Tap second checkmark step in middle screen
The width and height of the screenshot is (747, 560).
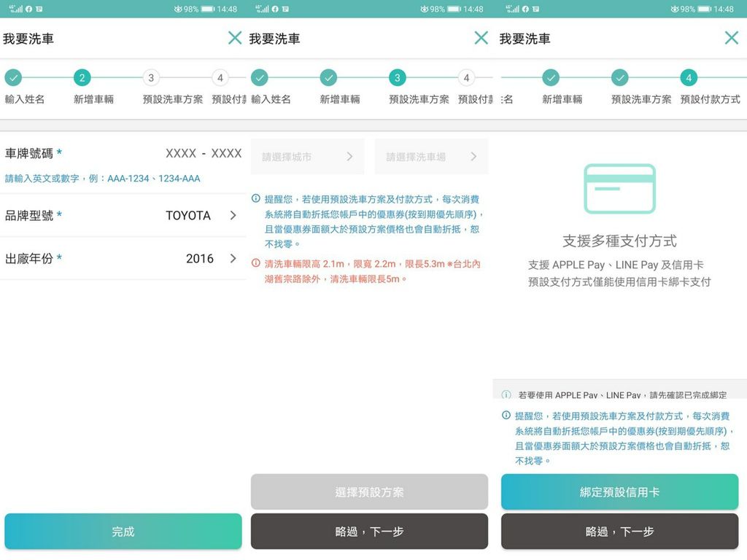coord(328,77)
